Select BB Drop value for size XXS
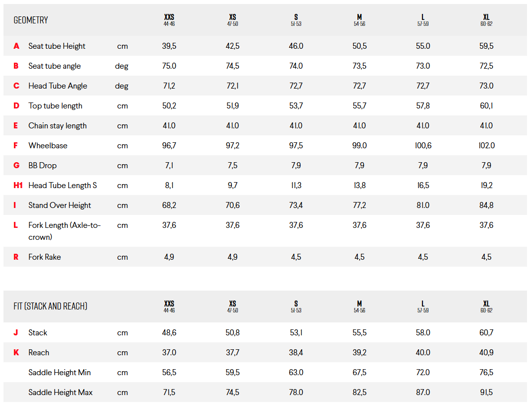Screen dimensions: 532x408 click(169, 165)
